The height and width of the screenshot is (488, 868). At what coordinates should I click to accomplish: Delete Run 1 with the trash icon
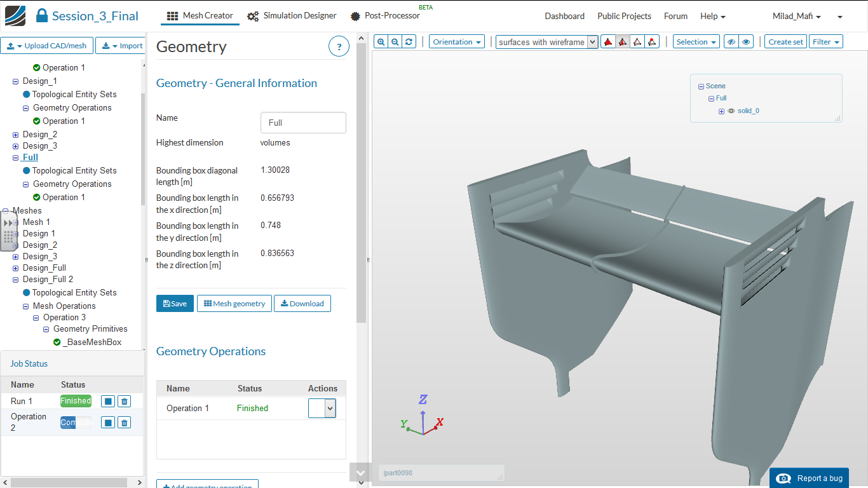125,402
